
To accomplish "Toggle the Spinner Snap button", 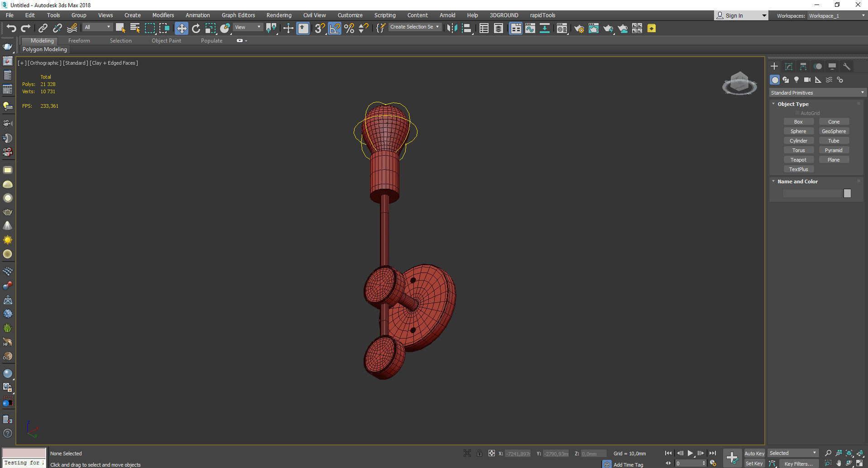I will point(364,29).
